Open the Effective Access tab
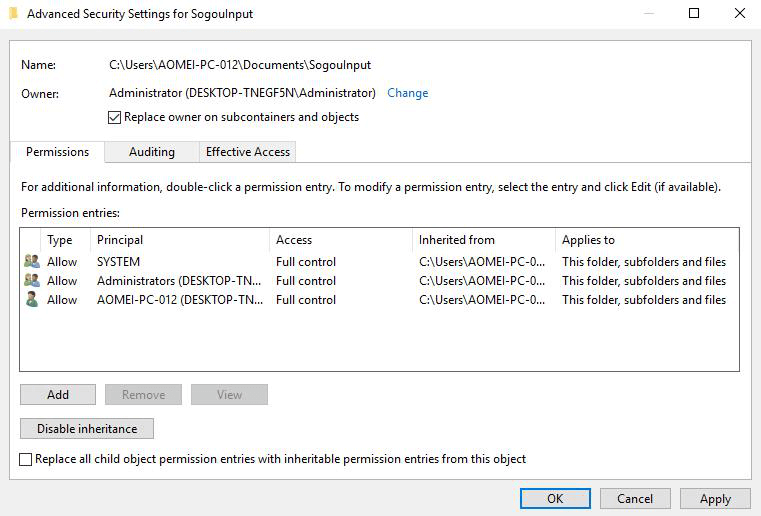 pos(247,152)
